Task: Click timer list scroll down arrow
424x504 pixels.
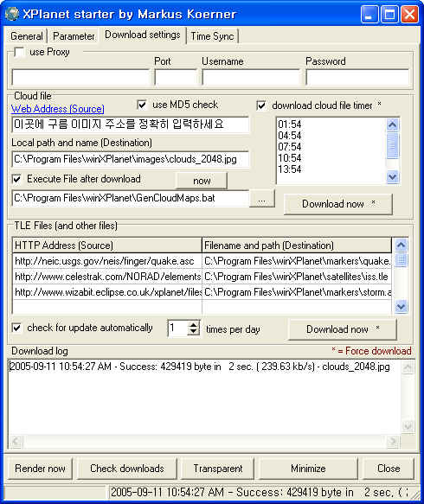Action: 393,176
